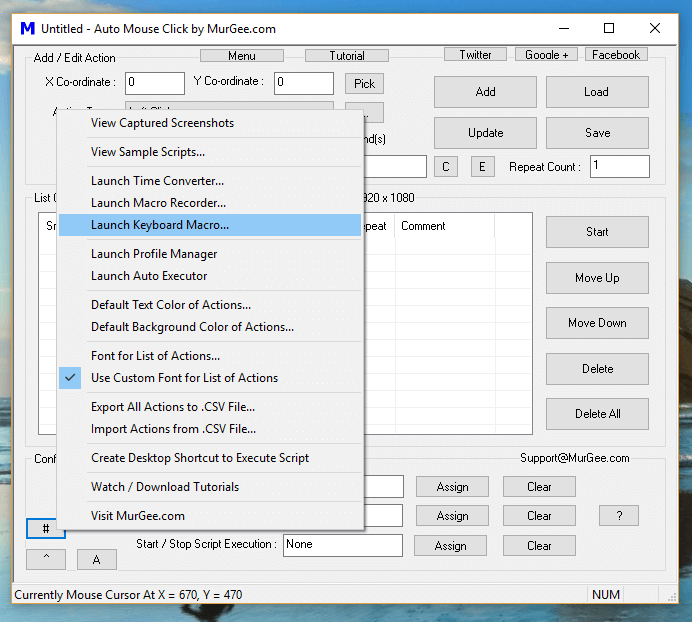Click the Save script button
The width and height of the screenshot is (692, 622).
pos(597,133)
